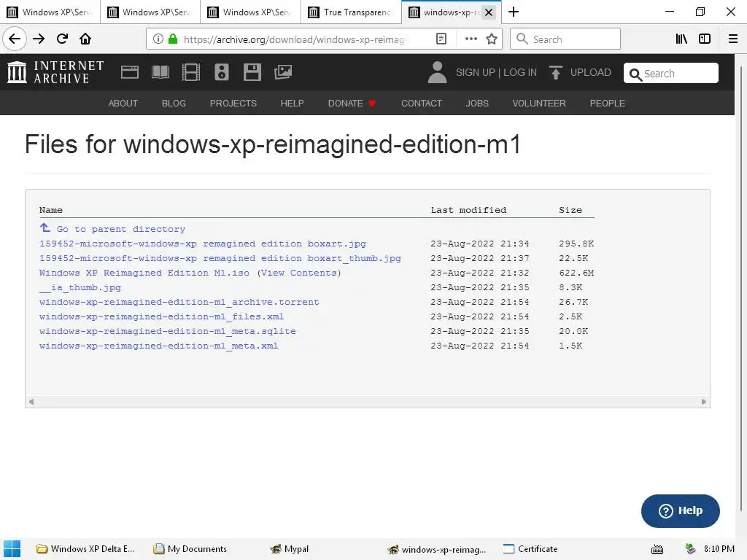Focus the Internet Archive Search field

pyautogui.click(x=671, y=74)
